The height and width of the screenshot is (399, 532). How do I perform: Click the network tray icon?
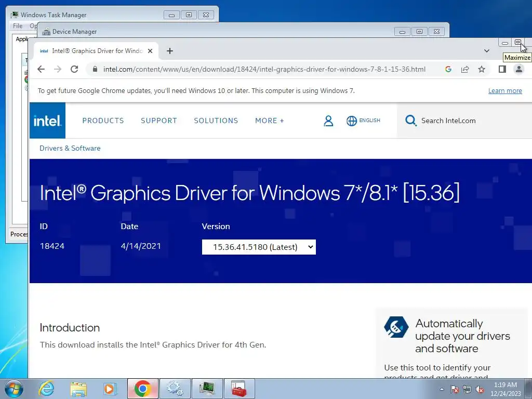pyautogui.click(x=467, y=389)
